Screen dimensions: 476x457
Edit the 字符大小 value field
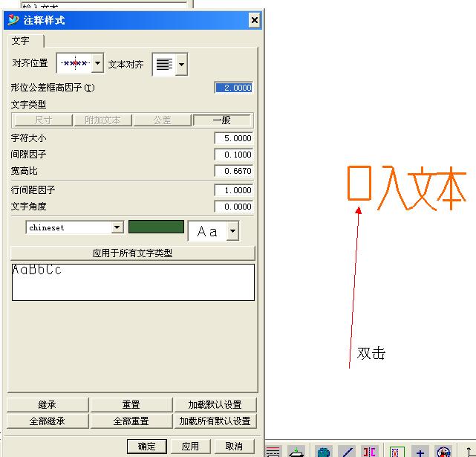[x=233, y=138]
